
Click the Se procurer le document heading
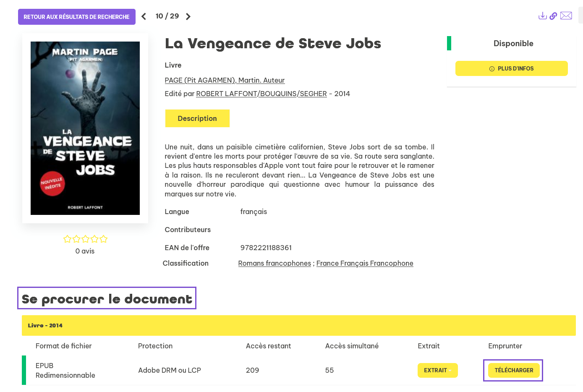107,298
